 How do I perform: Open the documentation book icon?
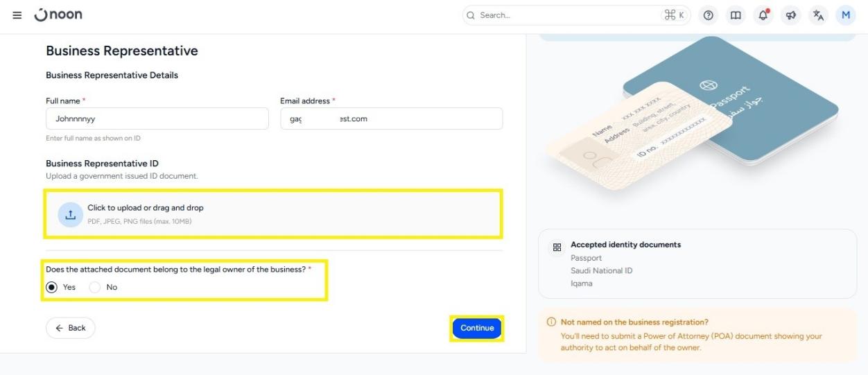tap(735, 15)
